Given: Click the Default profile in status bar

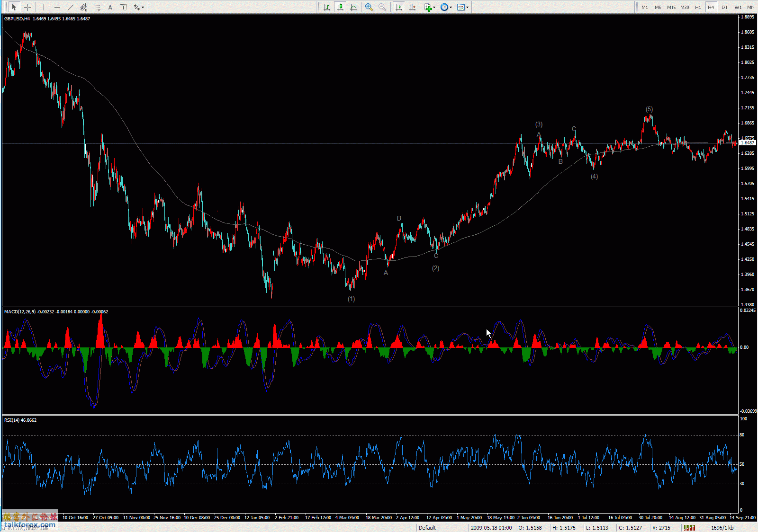Looking at the screenshot, I should (427, 528).
